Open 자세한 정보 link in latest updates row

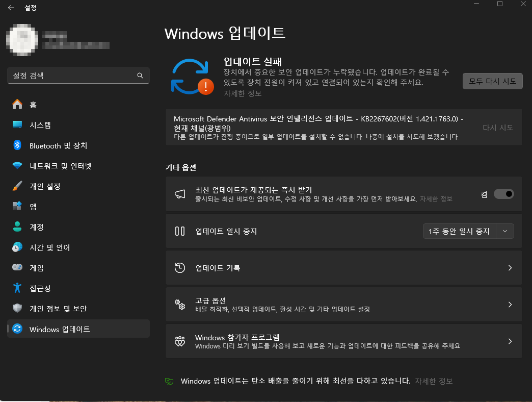pos(436,199)
